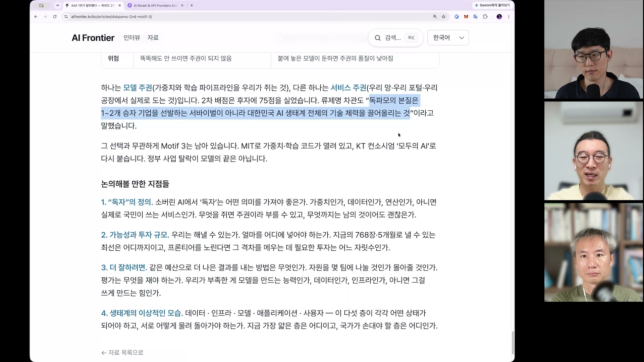Open the Chrome profile avatar
Image resolution: width=644 pixels, height=362 pixels.
click(499, 16)
